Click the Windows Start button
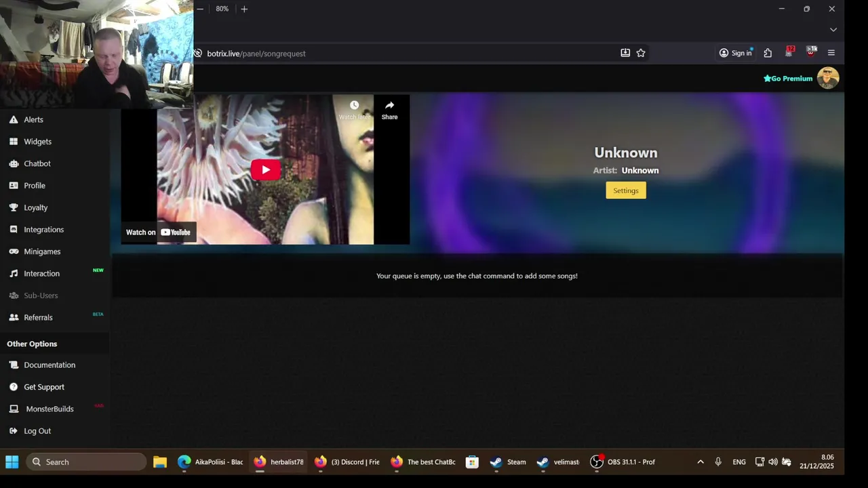 pyautogui.click(x=12, y=462)
